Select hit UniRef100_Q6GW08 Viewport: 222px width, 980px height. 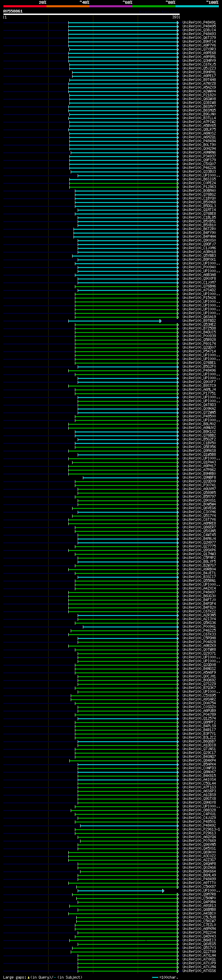[x=199, y=99]
